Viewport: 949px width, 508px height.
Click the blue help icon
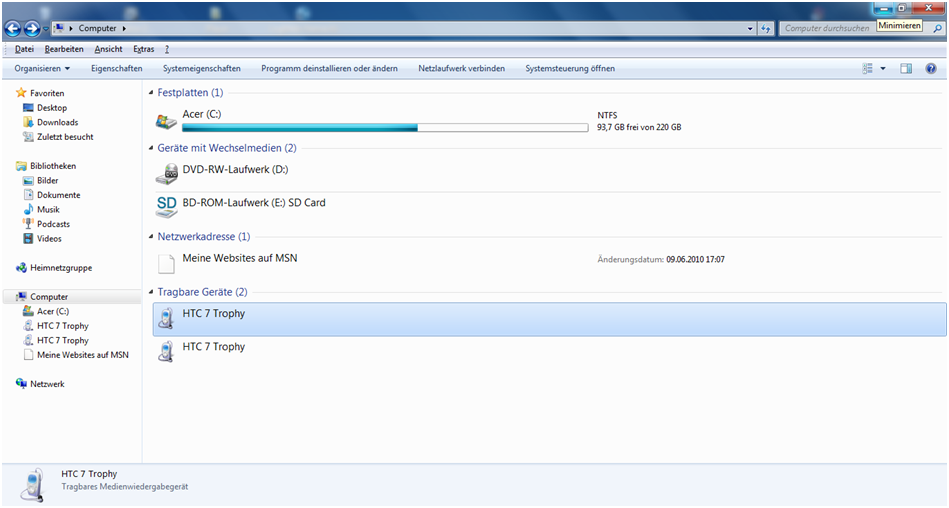931,68
